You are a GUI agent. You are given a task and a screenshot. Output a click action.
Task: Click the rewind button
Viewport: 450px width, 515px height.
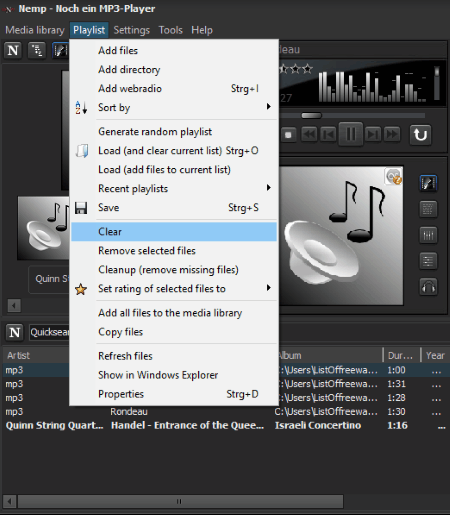click(x=309, y=135)
